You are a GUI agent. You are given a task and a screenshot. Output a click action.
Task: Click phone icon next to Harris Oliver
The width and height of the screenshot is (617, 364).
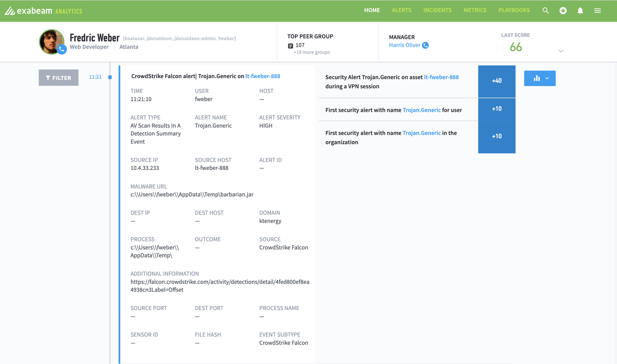(x=425, y=45)
